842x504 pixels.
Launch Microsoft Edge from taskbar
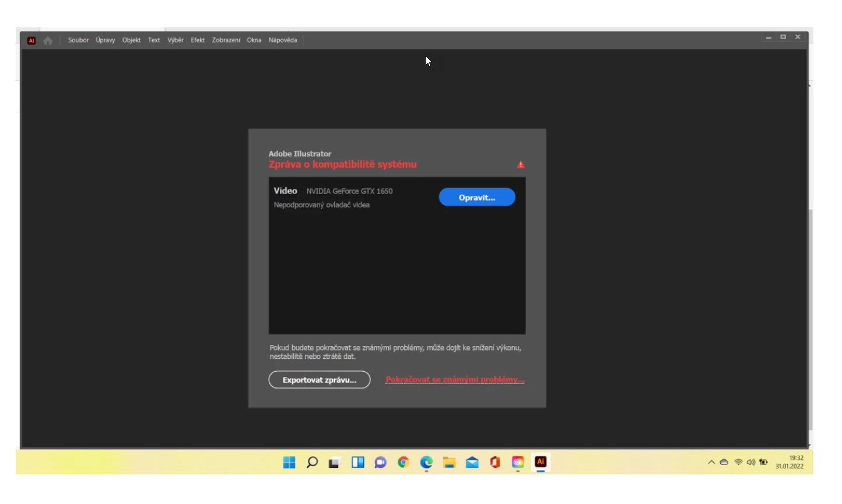(426, 463)
